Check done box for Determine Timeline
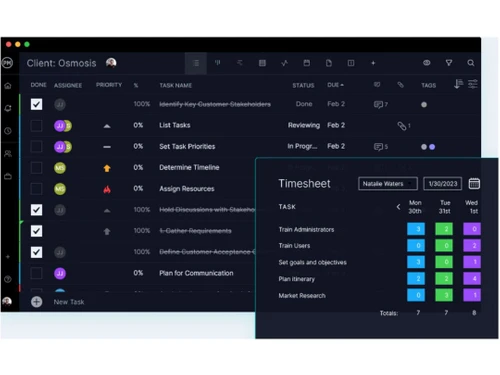Screen dimensions: 500x375 click(36, 168)
